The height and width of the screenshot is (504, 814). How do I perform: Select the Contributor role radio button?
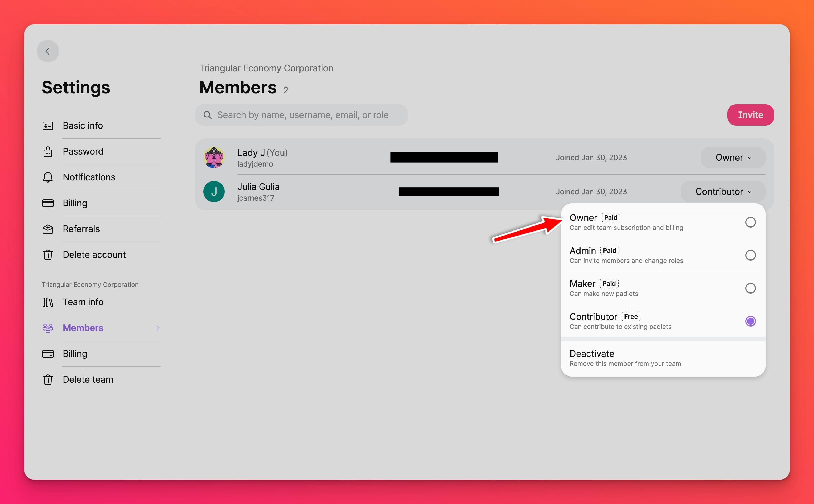(x=750, y=321)
